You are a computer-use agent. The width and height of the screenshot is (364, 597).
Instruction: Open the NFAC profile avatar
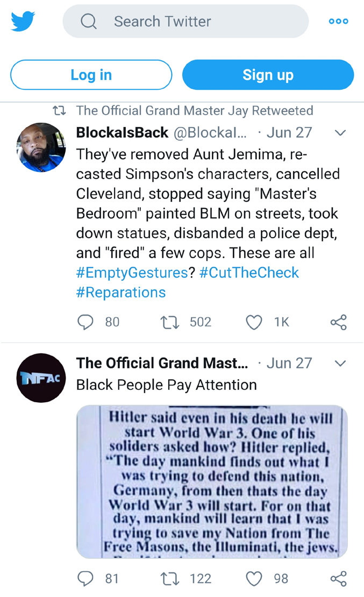pyautogui.click(x=41, y=378)
